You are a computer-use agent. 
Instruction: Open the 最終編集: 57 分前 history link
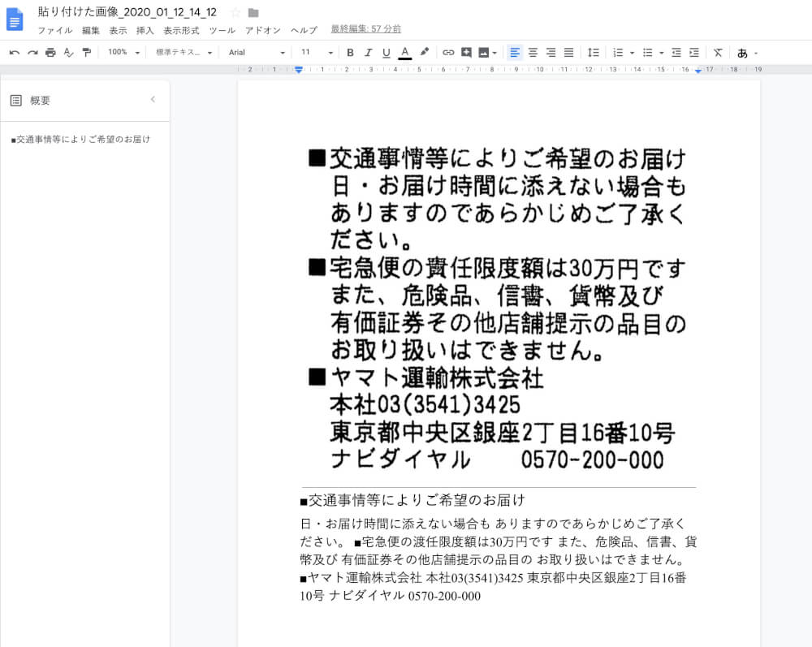(366, 29)
